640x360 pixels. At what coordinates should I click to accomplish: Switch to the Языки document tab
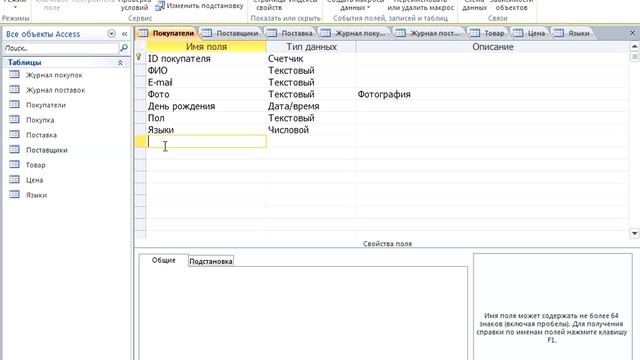tap(572, 33)
